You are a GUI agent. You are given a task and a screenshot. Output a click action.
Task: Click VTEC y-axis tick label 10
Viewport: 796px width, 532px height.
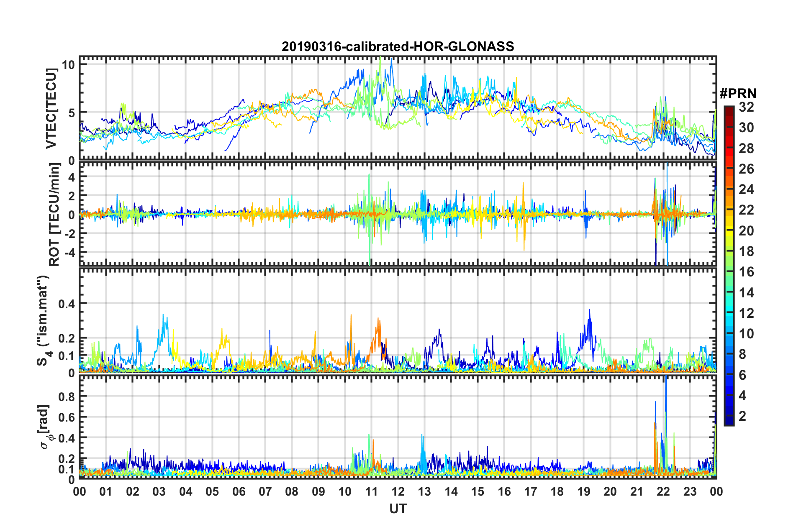pyautogui.click(x=69, y=65)
